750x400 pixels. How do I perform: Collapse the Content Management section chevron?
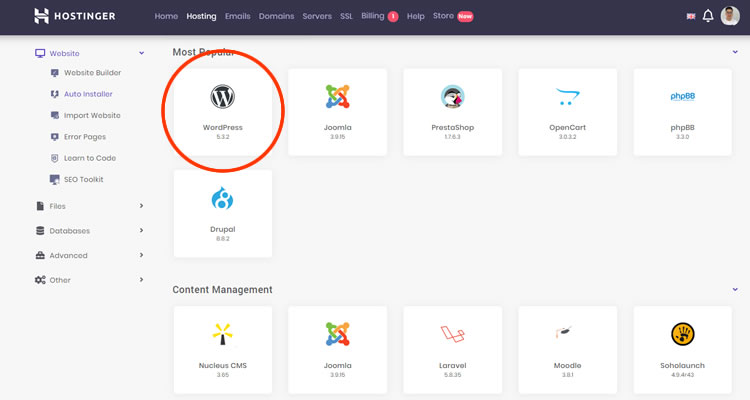click(x=735, y=289)
